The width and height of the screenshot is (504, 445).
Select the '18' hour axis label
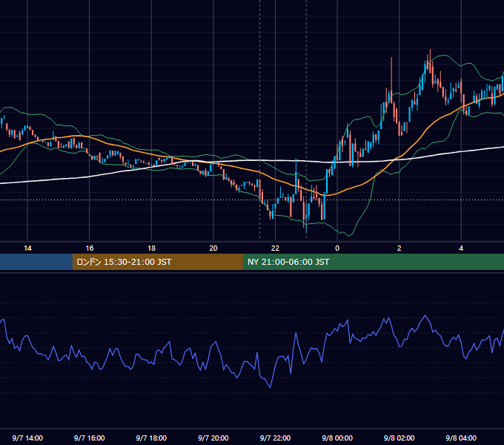tap(151, 248)
